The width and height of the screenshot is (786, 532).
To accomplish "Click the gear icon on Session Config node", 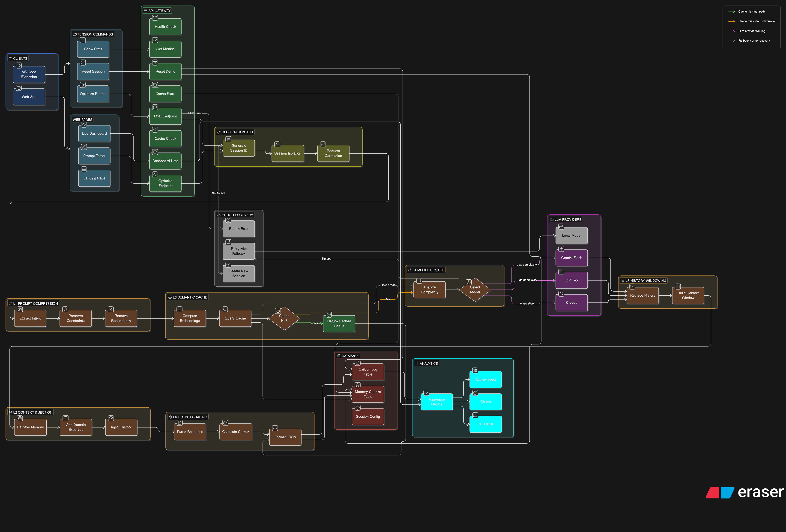I will tap(358, 408).
